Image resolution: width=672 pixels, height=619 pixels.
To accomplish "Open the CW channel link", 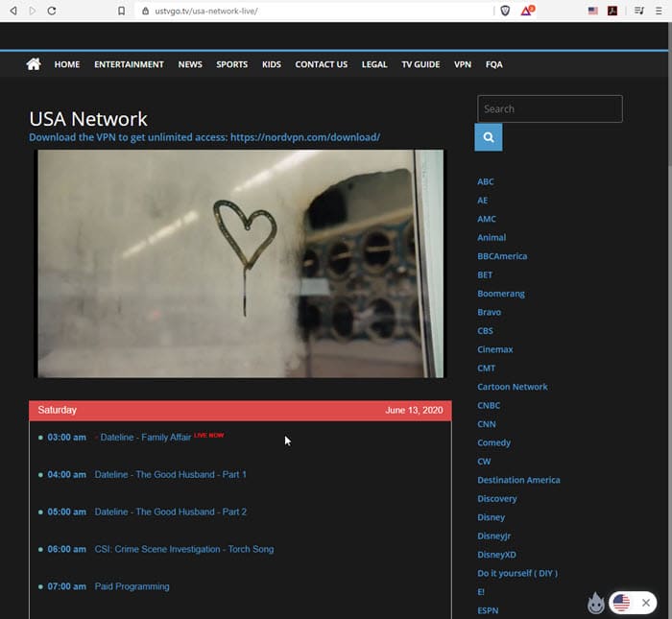I will click(484, 462).
